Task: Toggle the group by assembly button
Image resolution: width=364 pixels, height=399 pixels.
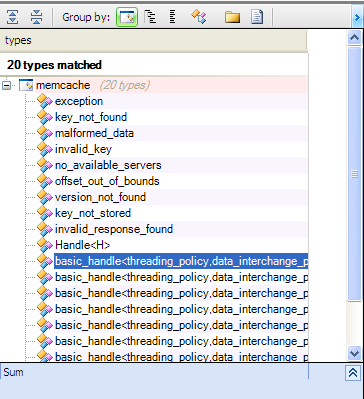Action: point(127,17)
